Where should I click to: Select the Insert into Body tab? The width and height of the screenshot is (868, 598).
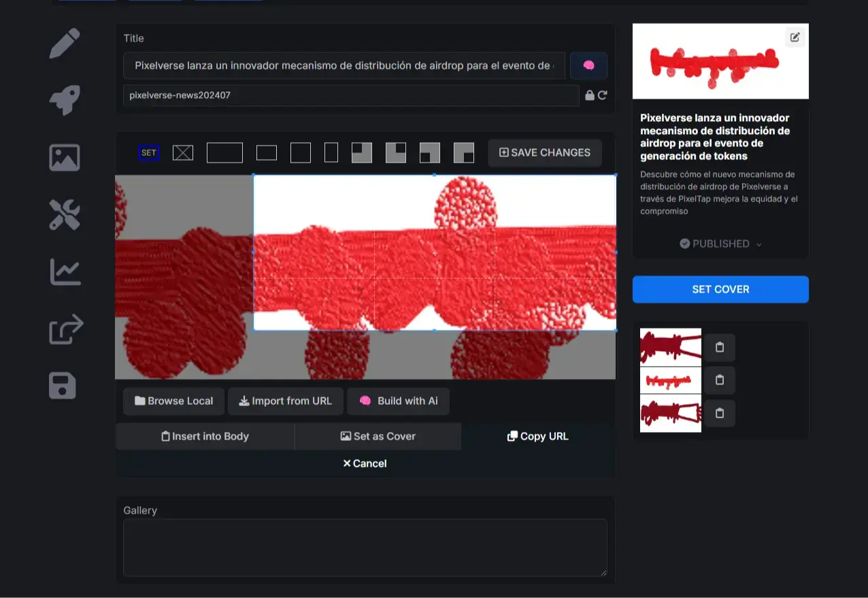(205, 436)
